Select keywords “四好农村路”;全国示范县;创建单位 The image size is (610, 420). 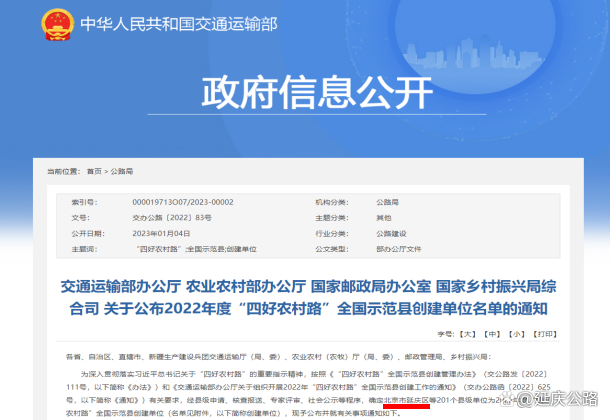pos(196,249)
